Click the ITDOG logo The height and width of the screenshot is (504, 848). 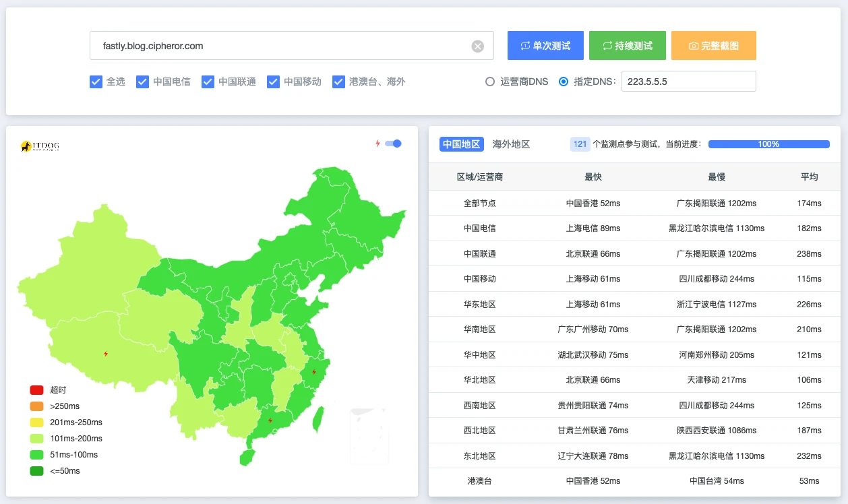click(x=40, y=146)
